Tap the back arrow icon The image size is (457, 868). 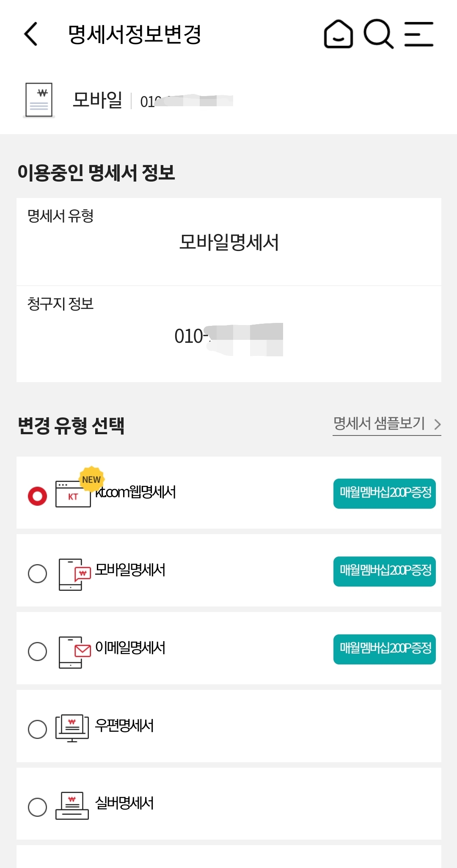click(31, 34)
